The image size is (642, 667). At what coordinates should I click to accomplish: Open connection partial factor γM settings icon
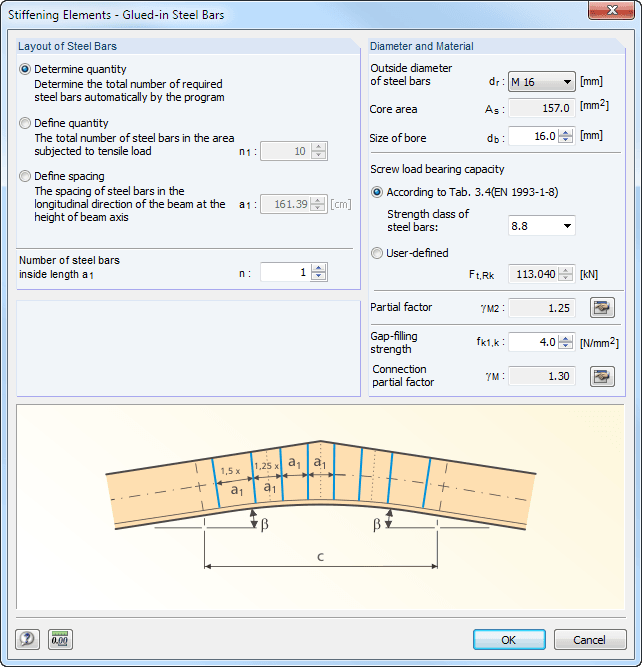point(602,376)
